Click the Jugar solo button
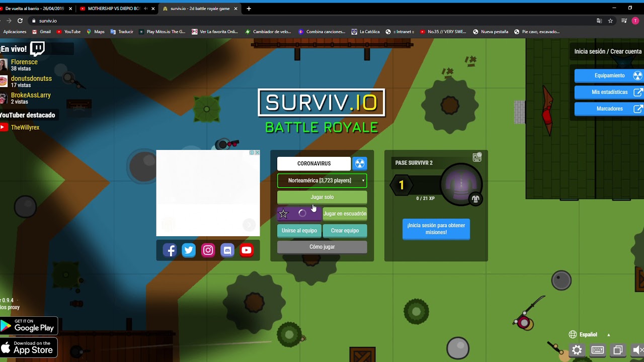 click(322, 197)
